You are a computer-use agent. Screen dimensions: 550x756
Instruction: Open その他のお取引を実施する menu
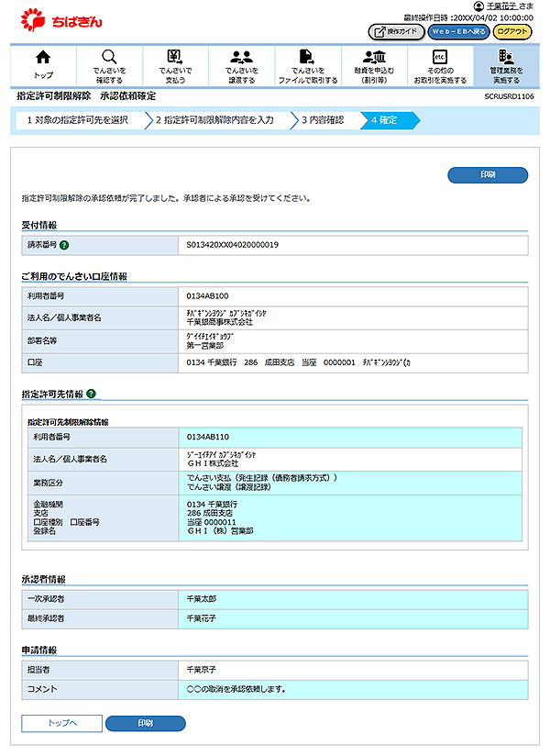(x=440, y=65)
